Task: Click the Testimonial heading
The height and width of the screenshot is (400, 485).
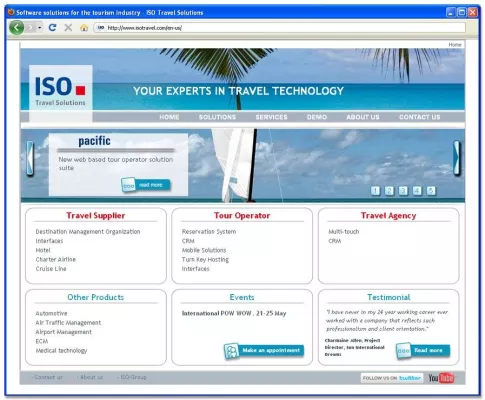Action: tap(389, 297)
